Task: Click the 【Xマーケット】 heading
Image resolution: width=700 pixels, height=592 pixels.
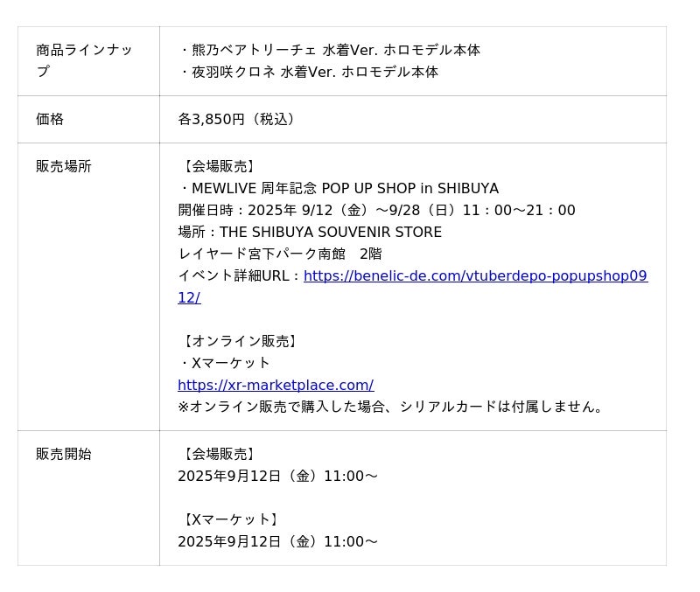Action: (230, 520)
